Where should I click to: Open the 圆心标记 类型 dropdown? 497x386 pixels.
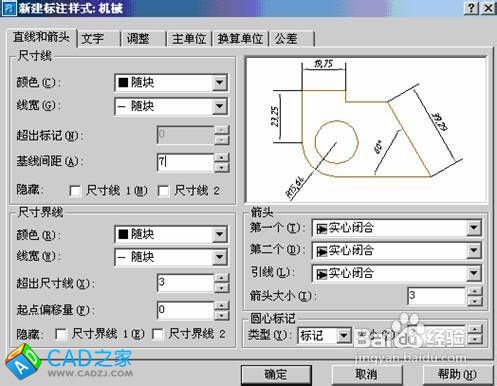point(343,336)
